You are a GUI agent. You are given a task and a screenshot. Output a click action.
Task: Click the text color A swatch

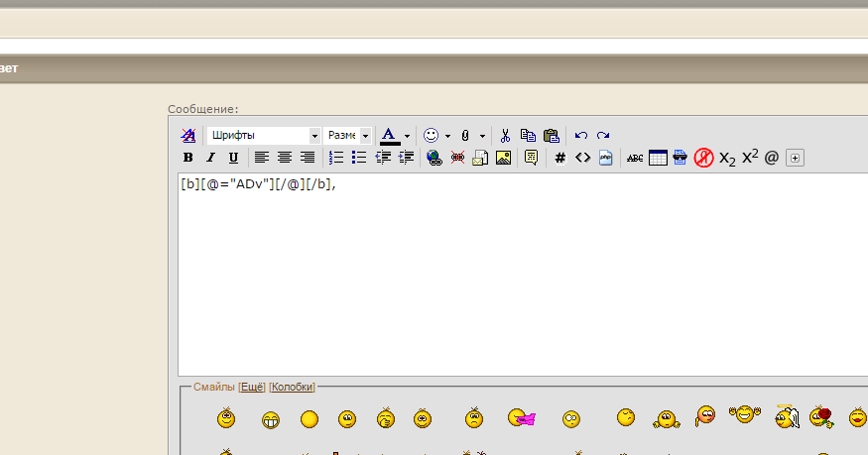point(389,136)
